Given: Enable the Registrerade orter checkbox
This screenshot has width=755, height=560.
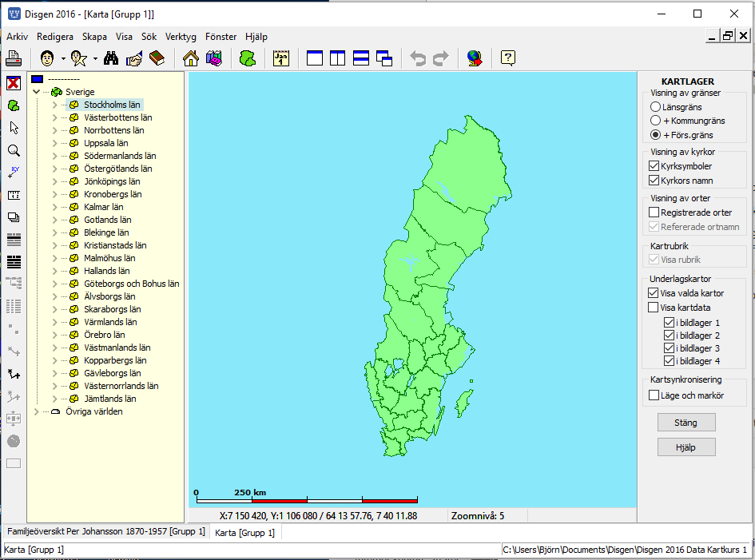Looking at the screenshot, I should tap(654, 212).
